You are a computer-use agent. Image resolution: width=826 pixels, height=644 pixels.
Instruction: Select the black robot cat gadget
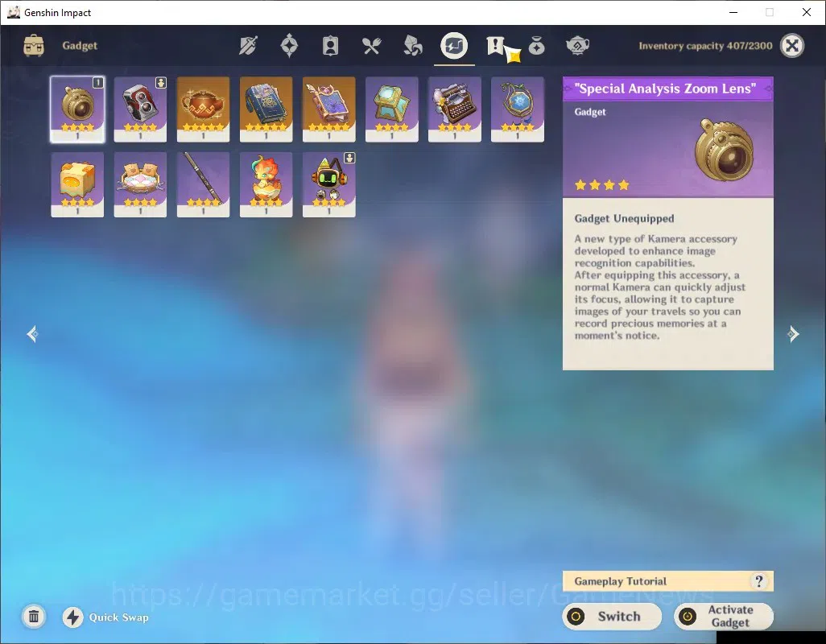[x=328, y=184]
